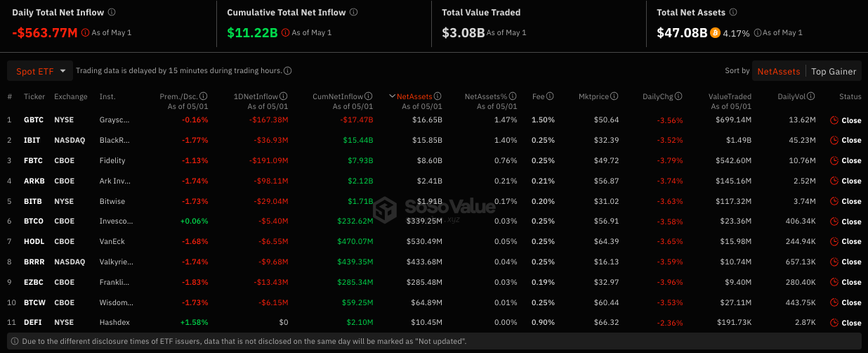Open BITB ticker link

coord(33,201)
